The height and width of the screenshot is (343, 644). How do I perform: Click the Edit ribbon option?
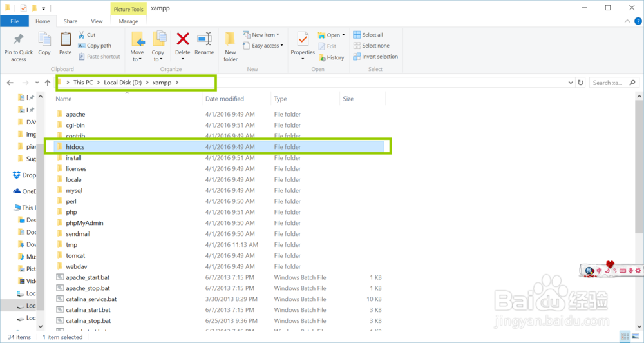point(327,46)
